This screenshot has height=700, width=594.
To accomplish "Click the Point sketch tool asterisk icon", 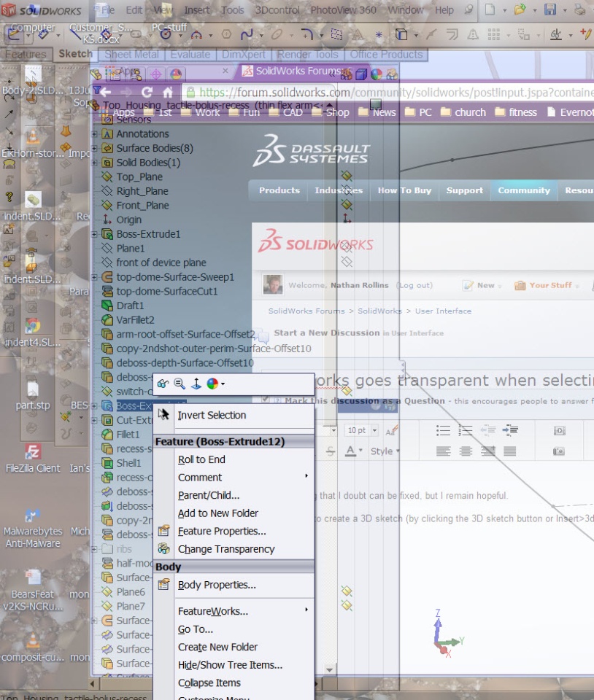I will click(379, 34).
